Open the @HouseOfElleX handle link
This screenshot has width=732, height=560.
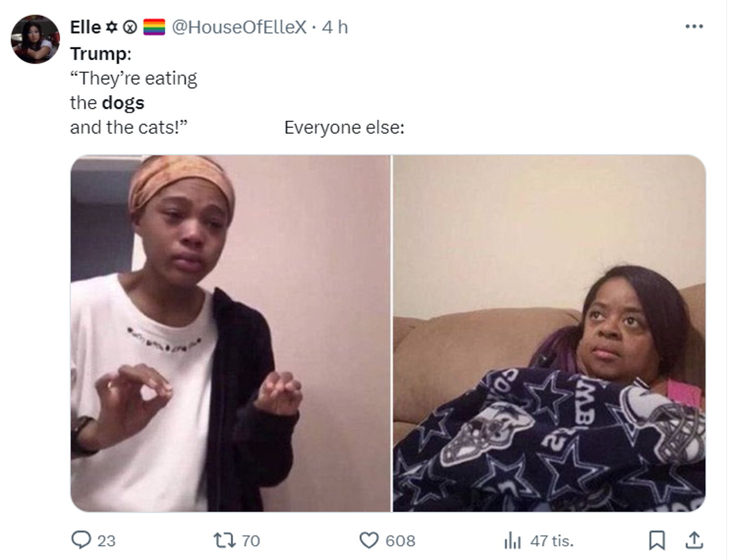tap(239, 27)
